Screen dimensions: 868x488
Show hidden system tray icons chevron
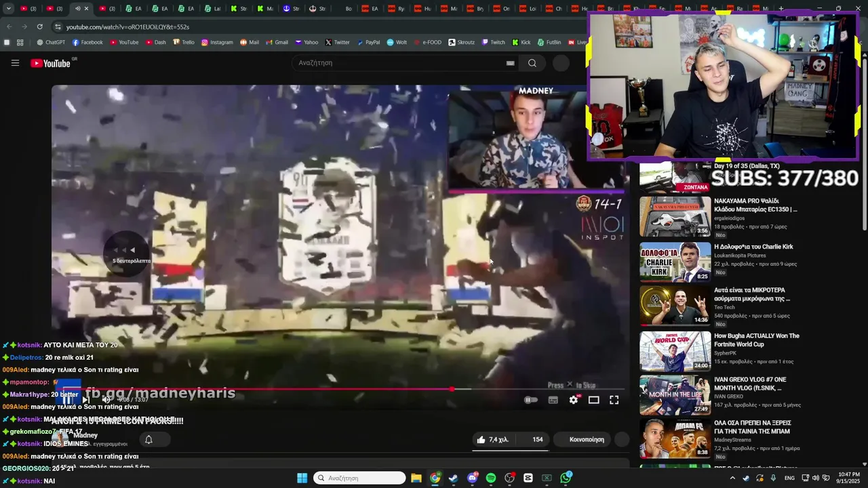[x=732, y=478]
